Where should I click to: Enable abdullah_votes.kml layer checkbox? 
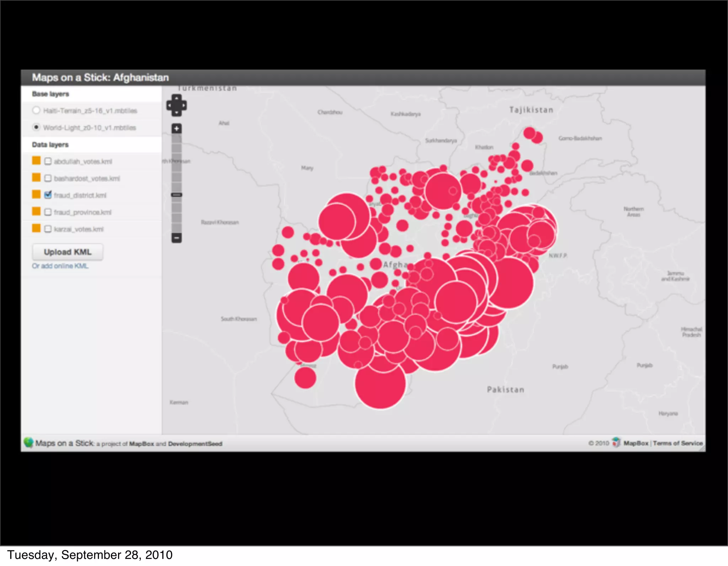point(48,161)
